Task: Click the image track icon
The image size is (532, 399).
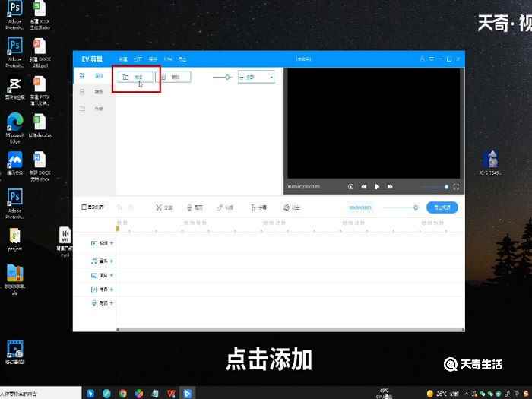Action: (94, 275)
